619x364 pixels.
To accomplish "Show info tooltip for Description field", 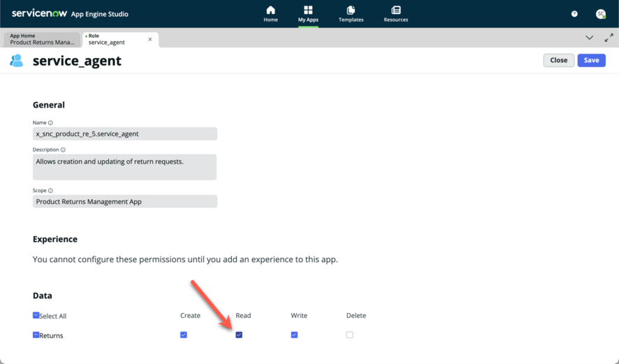I will pos(63,150).
